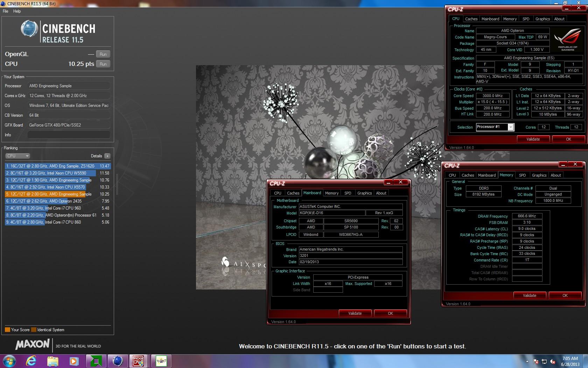Open Windows Explorer folder taskbar icon

[x=53, y=361]
